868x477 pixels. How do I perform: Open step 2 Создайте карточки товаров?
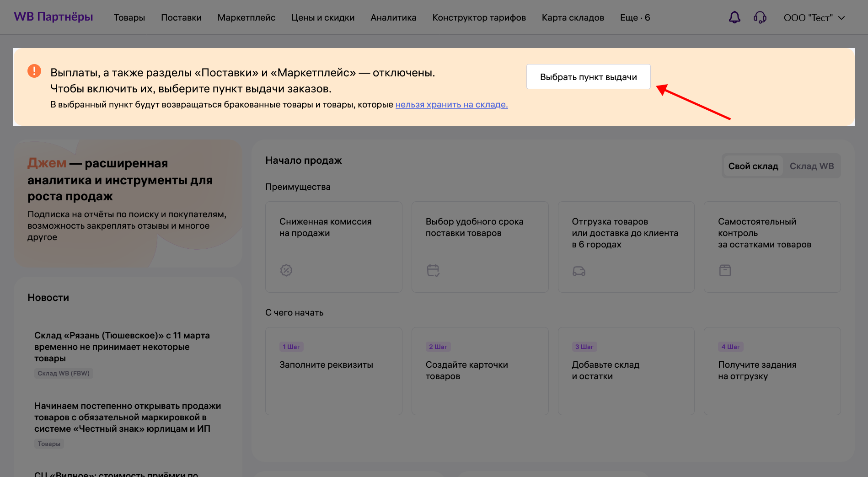480,371
